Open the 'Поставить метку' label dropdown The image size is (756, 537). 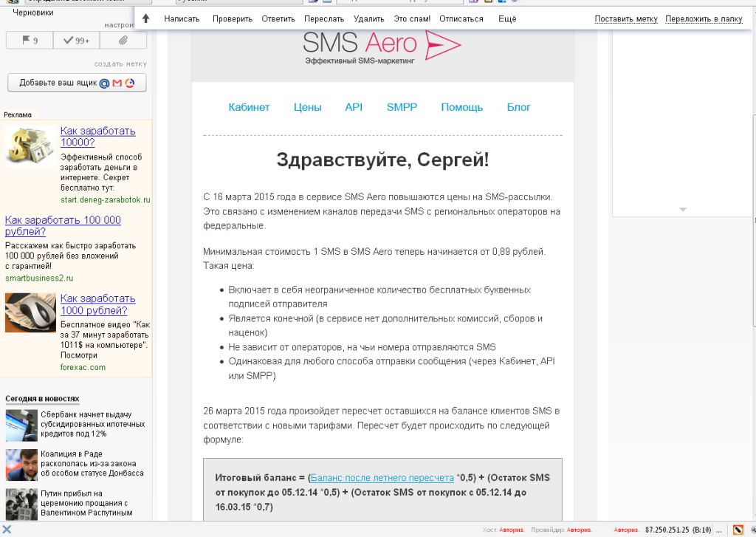point(625,18)
